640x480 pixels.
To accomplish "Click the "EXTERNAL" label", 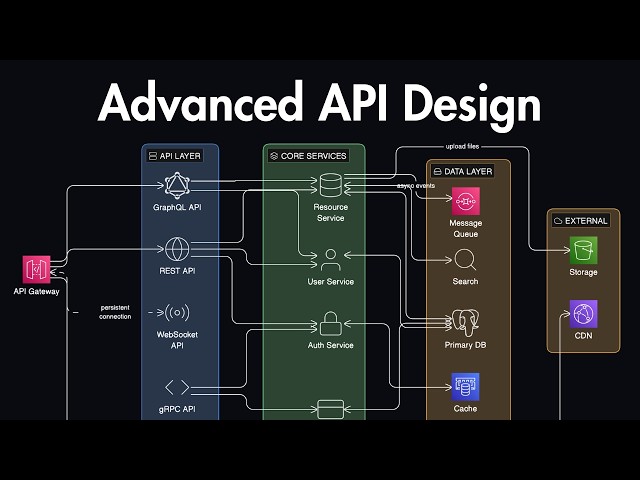I will [x=586, y=221].
